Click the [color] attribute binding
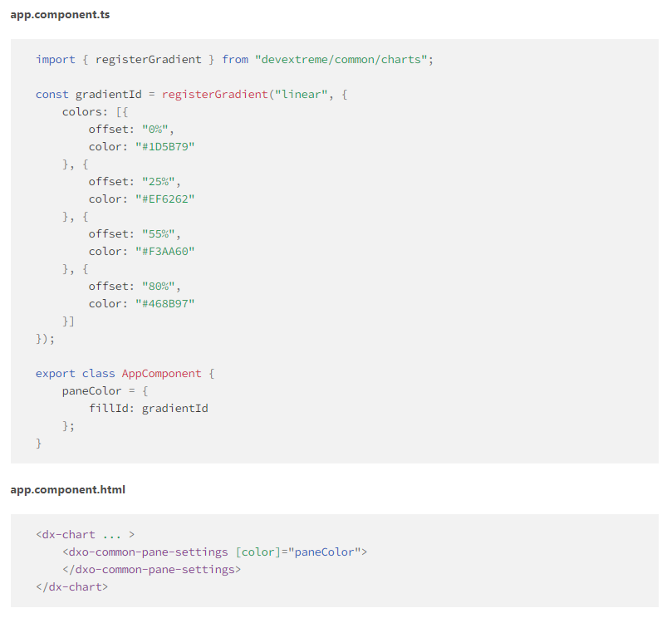The width and height of the screenshot is (672, 618). (x=258, y=552)
